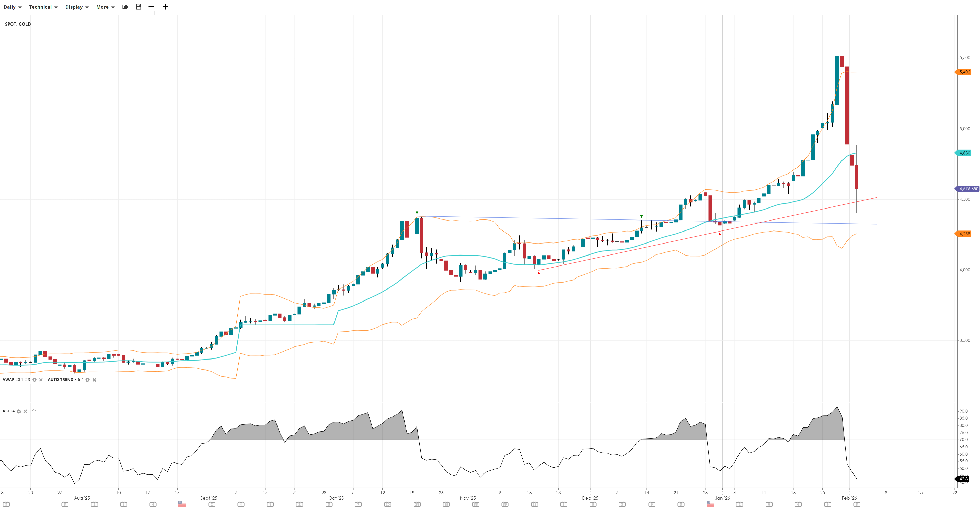This screenshot has width=980, height=509.
Task: Open the load chart folder icon
Action: pyautogui.click(x=125, y=7)
